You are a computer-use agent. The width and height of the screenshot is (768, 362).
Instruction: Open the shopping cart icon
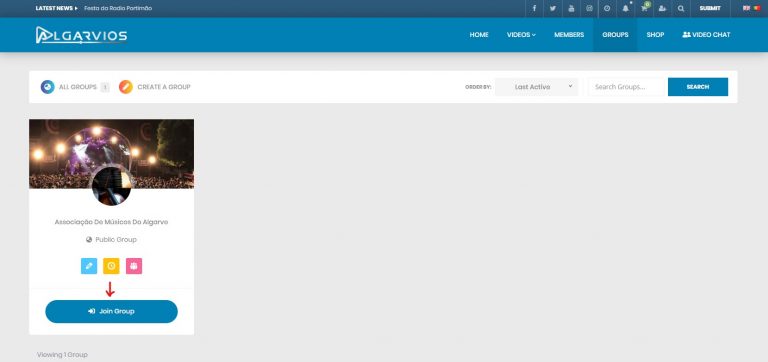point(645,8)
